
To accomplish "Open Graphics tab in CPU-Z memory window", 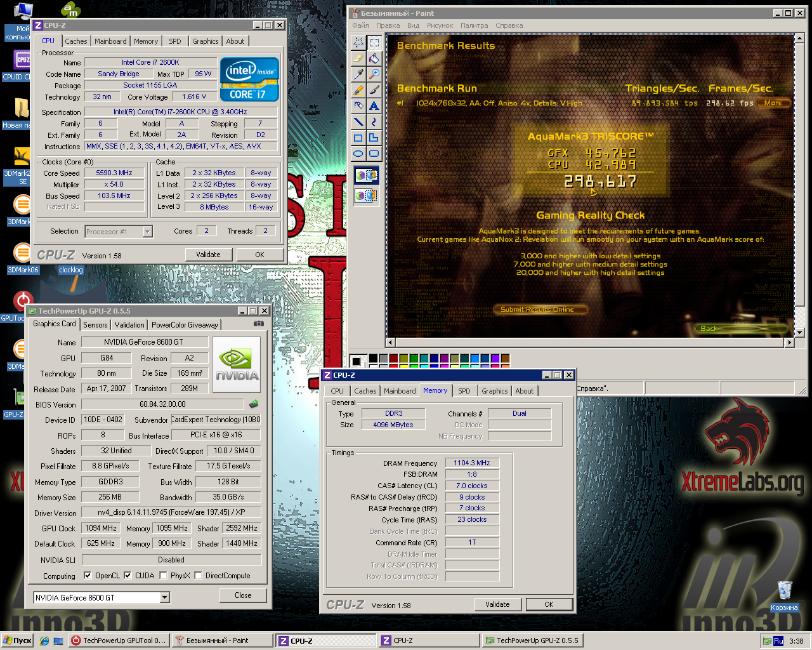I will (495, 391).
